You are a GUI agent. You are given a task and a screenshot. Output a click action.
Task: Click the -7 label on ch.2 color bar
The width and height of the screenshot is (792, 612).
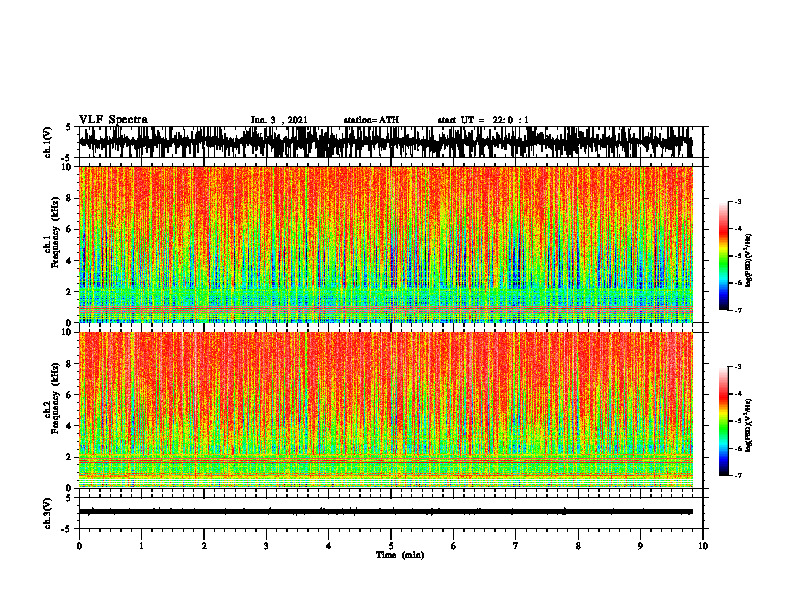738,475
